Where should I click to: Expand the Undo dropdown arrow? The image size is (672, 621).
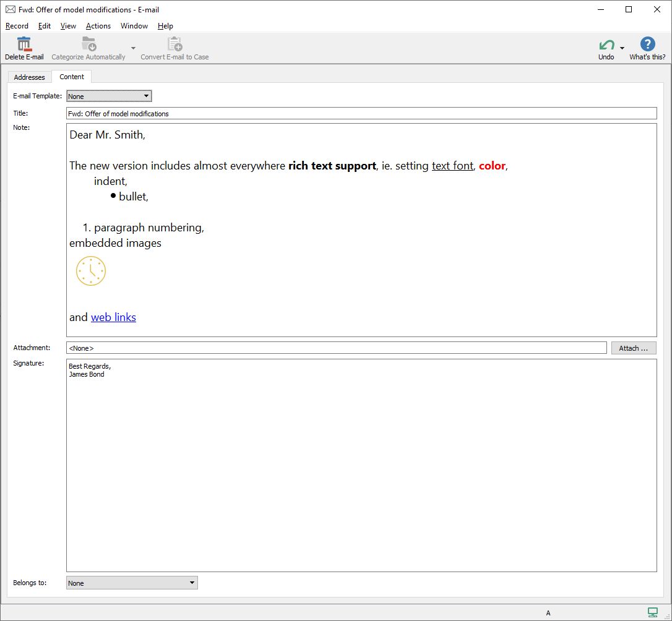pos(622,48)
